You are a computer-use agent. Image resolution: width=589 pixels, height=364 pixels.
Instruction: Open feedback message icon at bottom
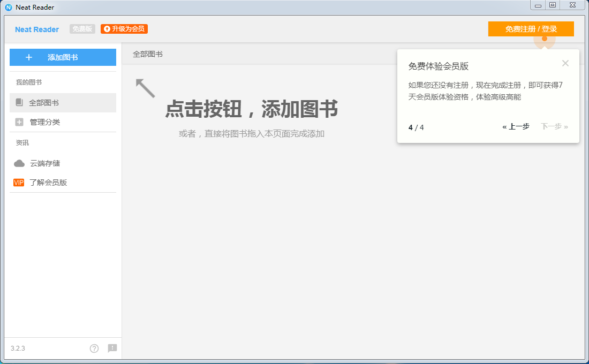[112, 348]
